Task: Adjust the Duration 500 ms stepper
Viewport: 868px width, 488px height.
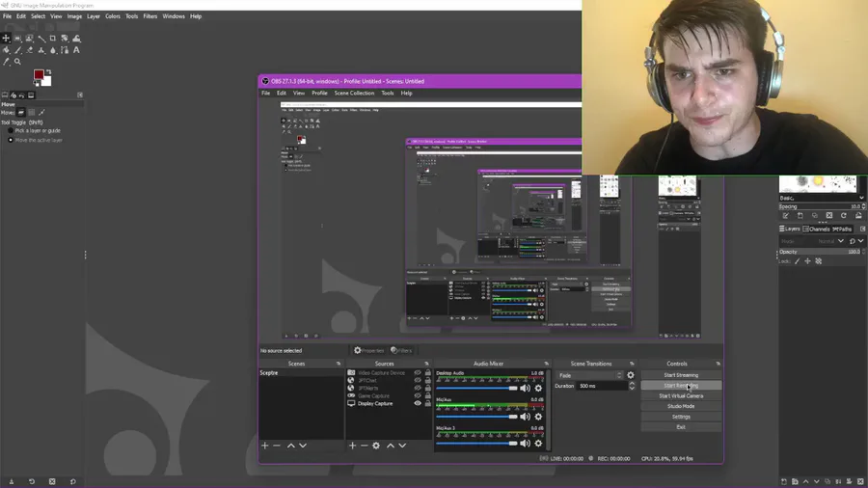Action: click(632, 386)
